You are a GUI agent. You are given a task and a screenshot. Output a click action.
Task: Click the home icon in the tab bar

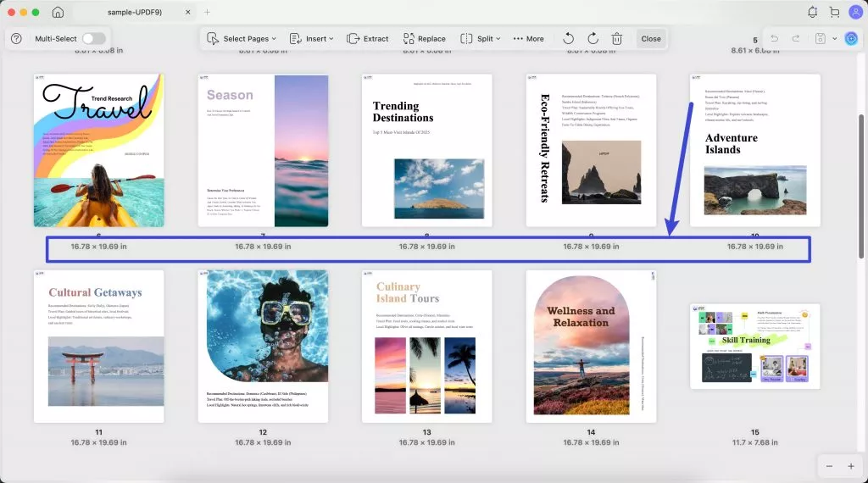[x=58, y=12]
